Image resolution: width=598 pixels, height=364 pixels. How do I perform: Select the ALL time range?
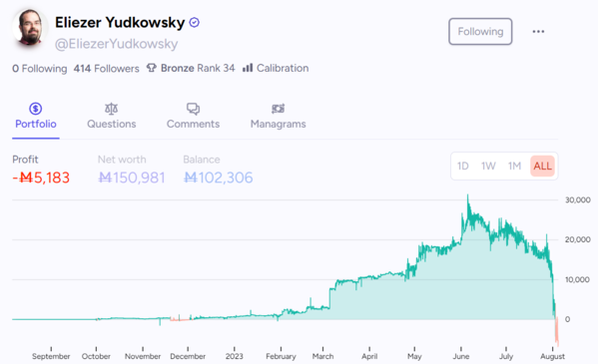542,167
